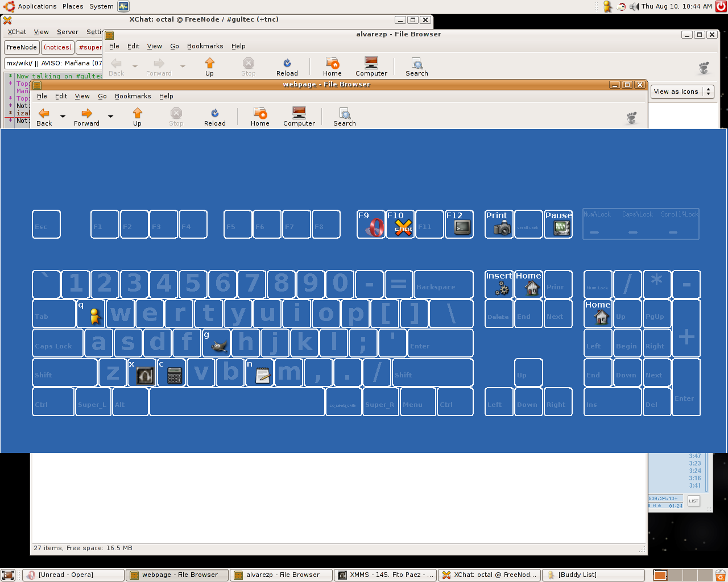728x582 pixels.
Task: Click the LIST button in XMMS playlist
Action: (693, 501)
